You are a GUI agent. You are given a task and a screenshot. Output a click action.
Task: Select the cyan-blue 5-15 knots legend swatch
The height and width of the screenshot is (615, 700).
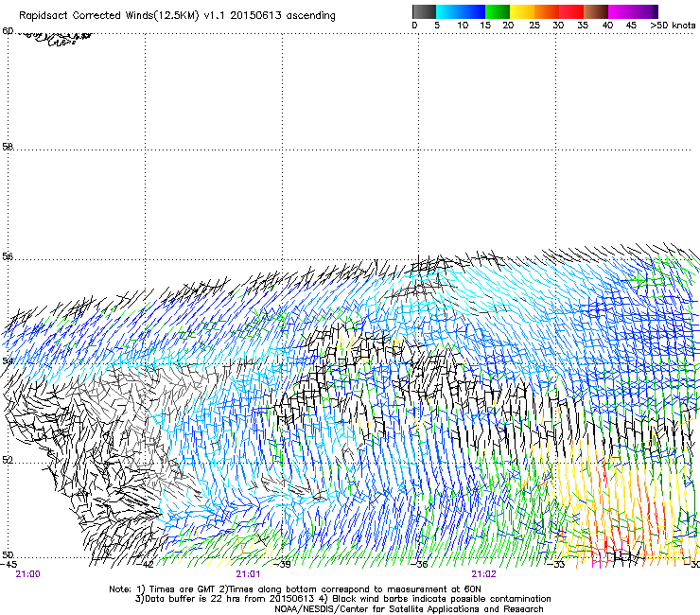(461, 11)
